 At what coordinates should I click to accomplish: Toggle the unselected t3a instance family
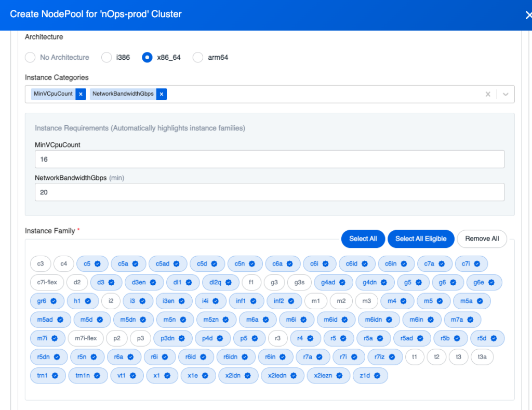click(x=482, y=357)
